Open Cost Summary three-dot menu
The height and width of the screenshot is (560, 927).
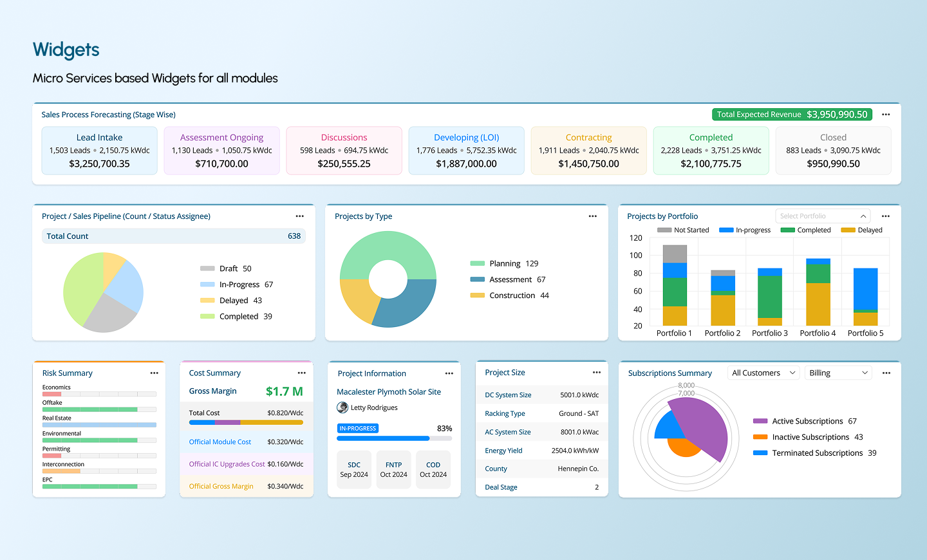301,373
